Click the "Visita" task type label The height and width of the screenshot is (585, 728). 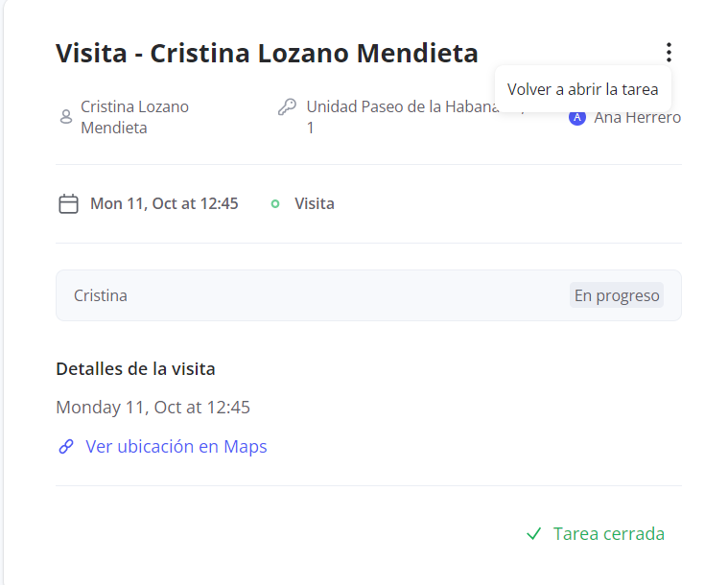315,203
